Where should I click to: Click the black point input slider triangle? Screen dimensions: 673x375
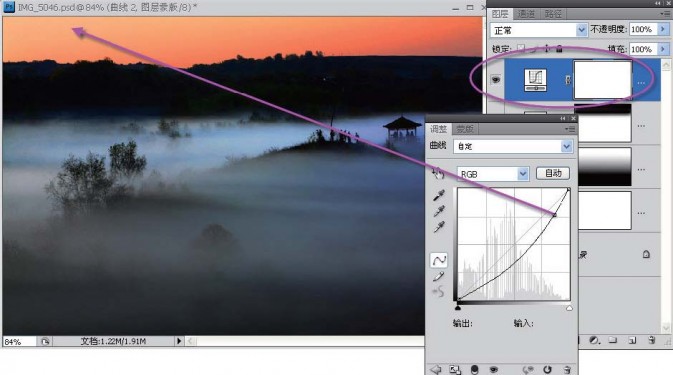(458, 308)
